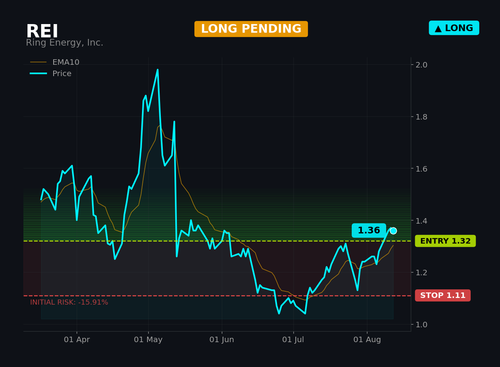Click the 01 Aug axis label
This screenshot has width=500, height=367.
coord(367,340)
